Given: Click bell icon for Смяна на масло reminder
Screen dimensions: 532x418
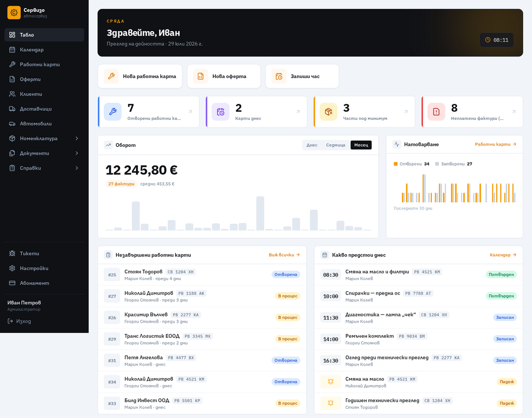Looking at the screenshot, I should (x=331, y=382).
